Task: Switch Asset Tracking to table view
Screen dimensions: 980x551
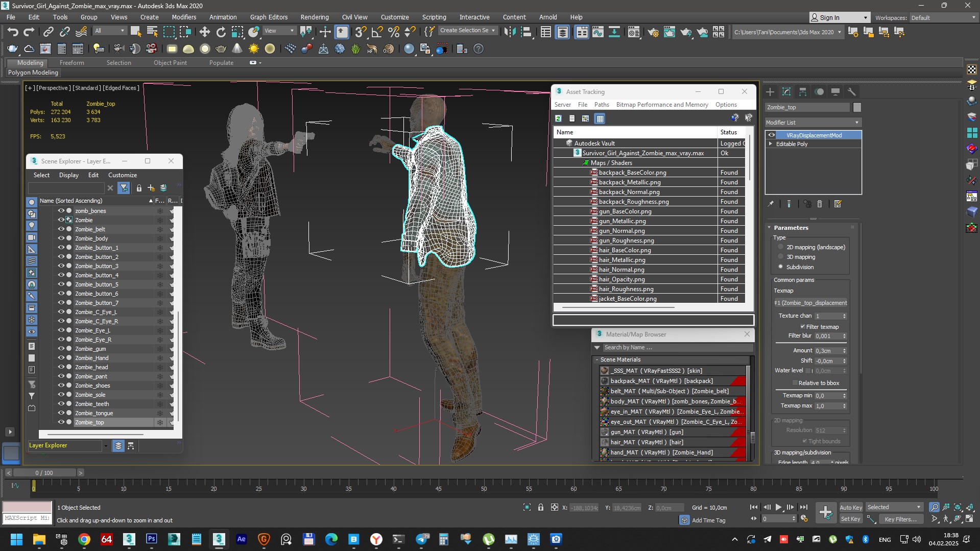Action: coord(600,118)
